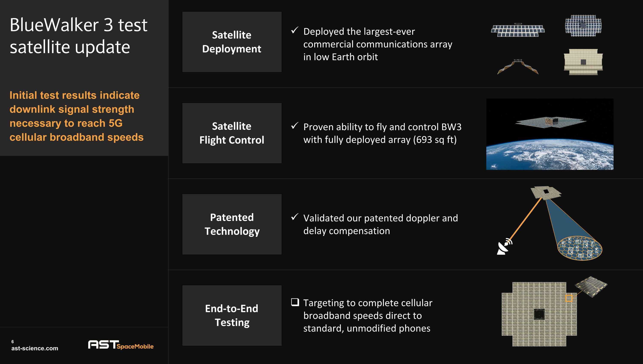Click the checkmark beside doppler compensation text
The image size is (643, 364).
295,216
